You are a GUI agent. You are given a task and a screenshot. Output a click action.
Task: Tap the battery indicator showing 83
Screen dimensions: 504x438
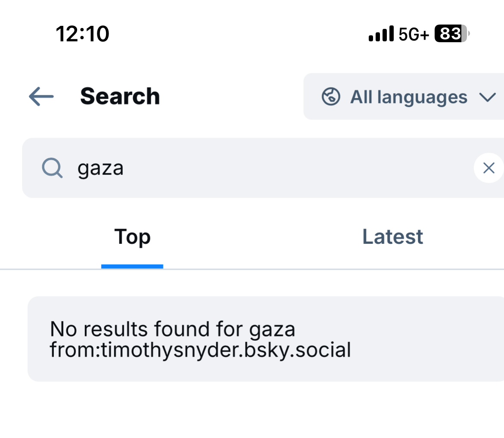452,34
